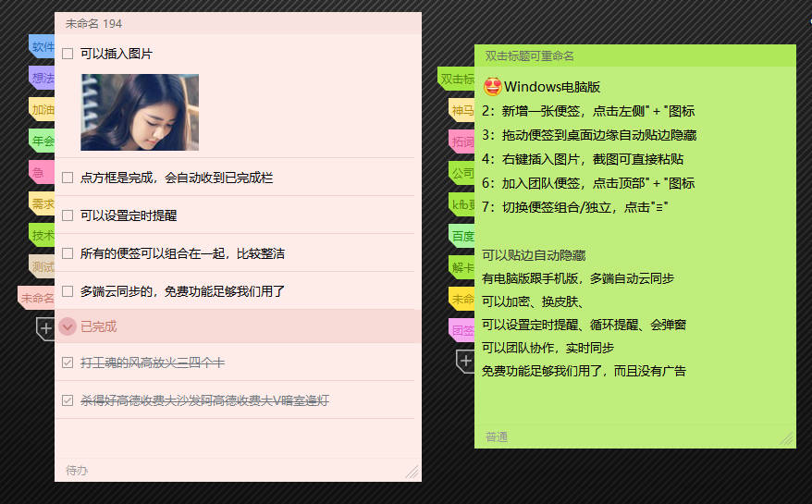
Task: Open the yellow 未命 tab on green note
Action: pos(461,299)
